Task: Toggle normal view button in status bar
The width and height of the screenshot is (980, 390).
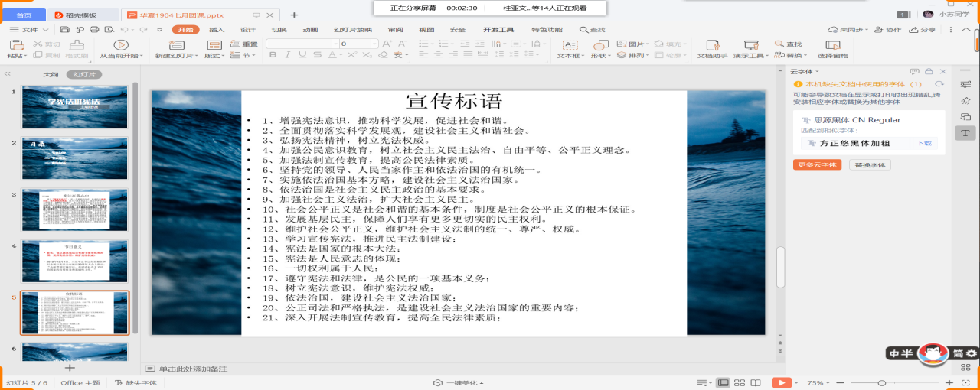Action: tap(722, 382)
